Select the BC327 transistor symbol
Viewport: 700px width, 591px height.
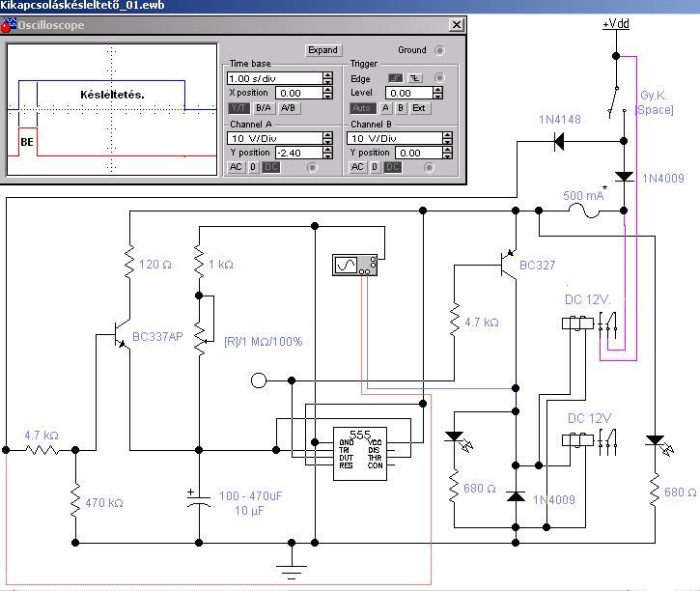[x=508, y=264]
